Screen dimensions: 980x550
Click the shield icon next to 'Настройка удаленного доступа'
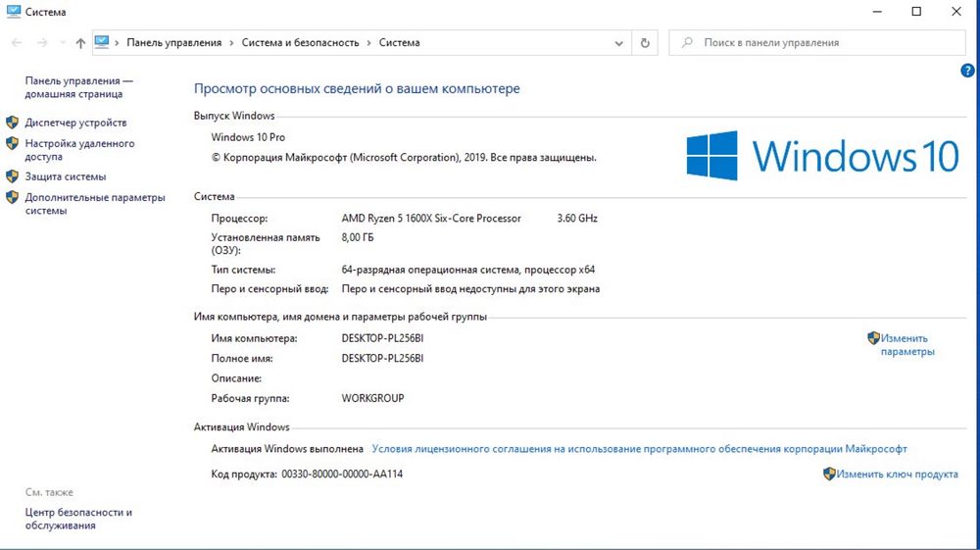click(x=12, y=143)
